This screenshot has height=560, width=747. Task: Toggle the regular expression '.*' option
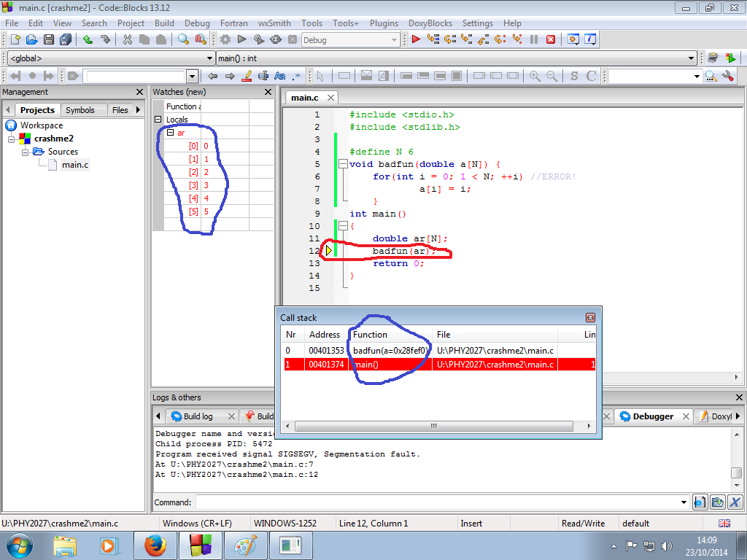click(x=297, y=76)
